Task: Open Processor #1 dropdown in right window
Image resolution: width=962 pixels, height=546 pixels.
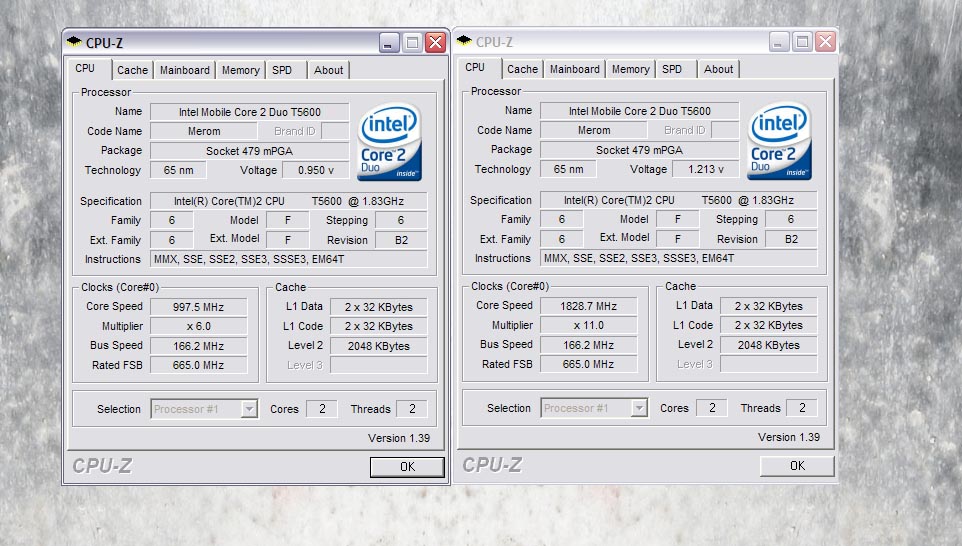Action: click(639, 408)
